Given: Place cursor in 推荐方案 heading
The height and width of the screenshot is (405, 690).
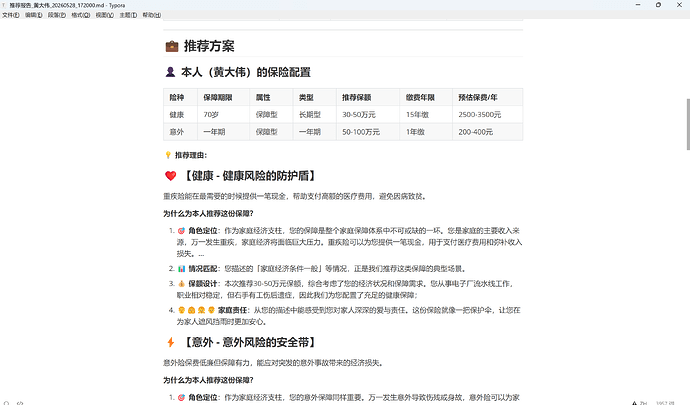Looking at the screenshot, I should point(209,46).
